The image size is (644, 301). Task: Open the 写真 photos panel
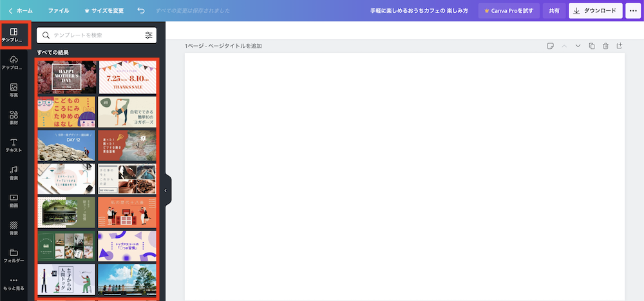[x=14, y=90]
